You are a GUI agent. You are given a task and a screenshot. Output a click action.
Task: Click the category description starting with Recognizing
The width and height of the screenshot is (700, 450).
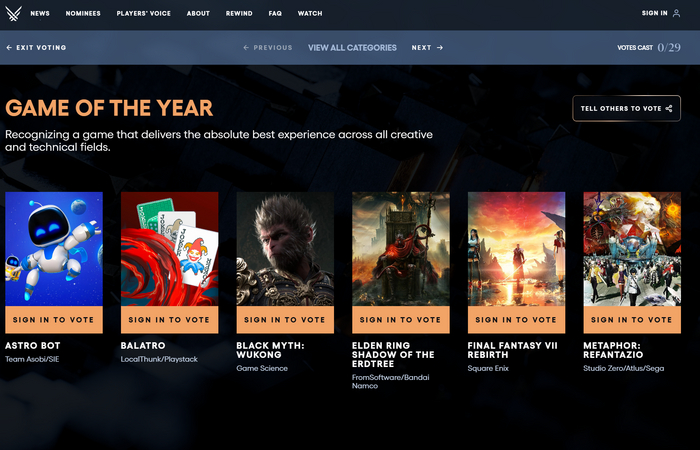219,141
